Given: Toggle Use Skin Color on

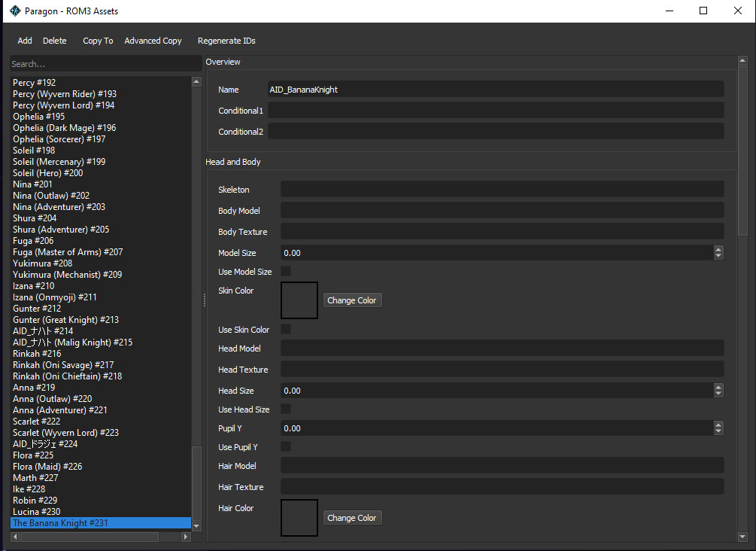Looking at the screenshot, I should [284, 329].
